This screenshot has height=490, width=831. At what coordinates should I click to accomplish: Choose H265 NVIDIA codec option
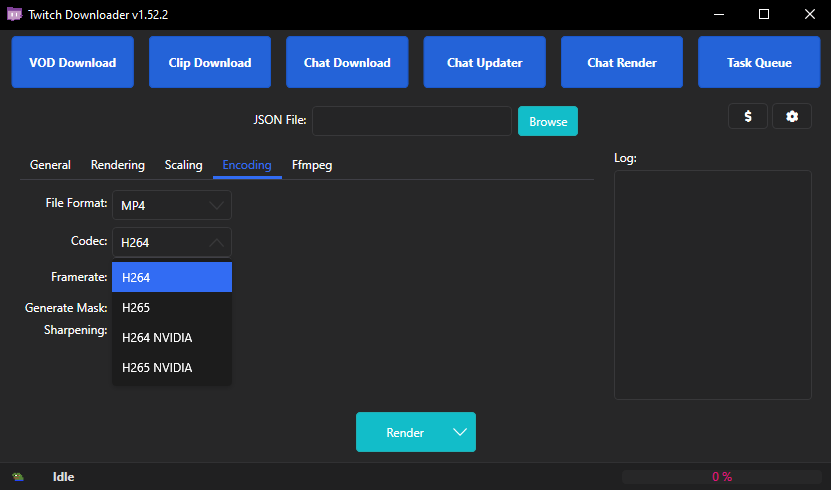(x=172, y=368)
